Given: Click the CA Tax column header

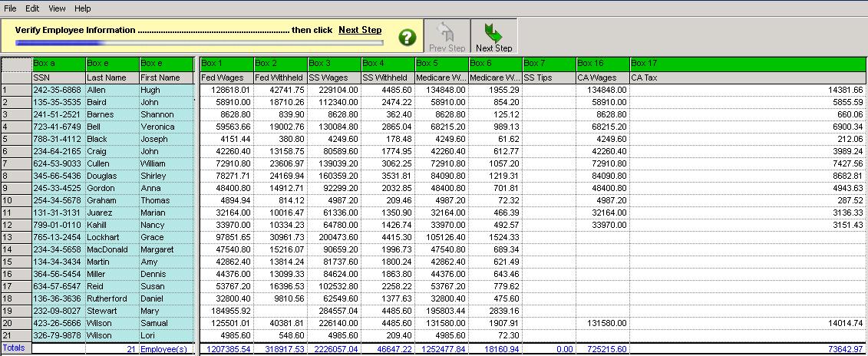Looking at the screenshot, I should click(x=748, y=77).
